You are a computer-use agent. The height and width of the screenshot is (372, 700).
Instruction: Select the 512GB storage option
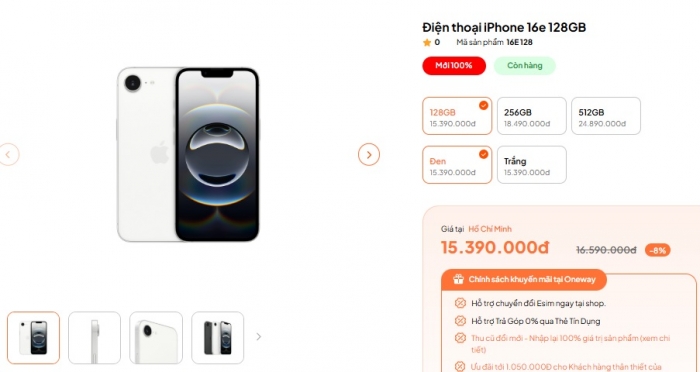(606, 116)
